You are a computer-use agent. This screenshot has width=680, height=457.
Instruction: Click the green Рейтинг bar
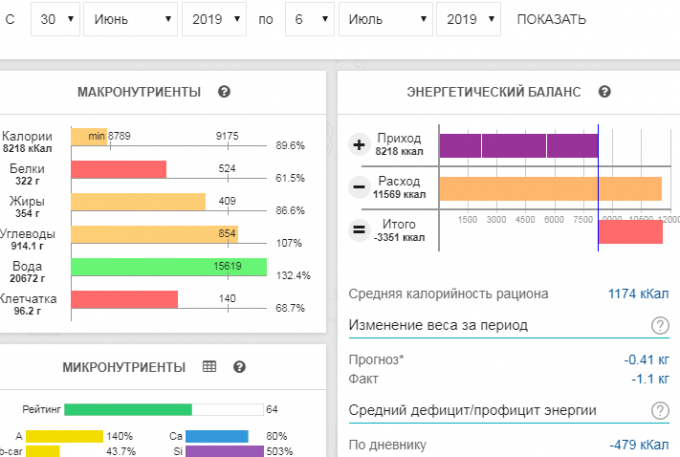tap(128, 409)
